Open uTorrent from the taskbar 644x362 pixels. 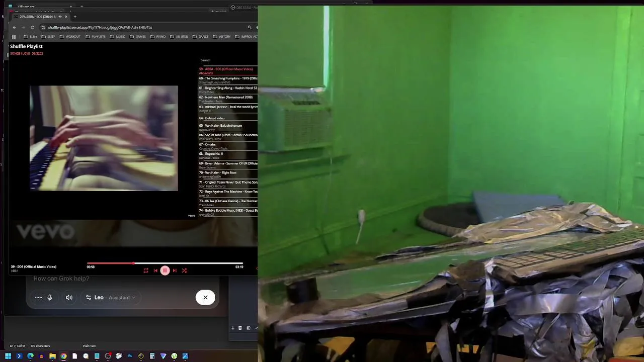[x=174, y=356]
